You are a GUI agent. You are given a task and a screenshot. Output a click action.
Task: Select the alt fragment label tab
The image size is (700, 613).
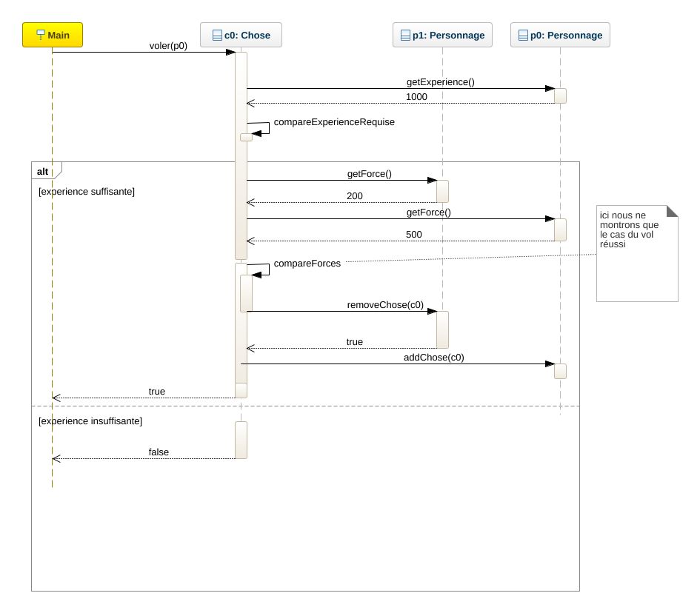click(x=43, y=171)
